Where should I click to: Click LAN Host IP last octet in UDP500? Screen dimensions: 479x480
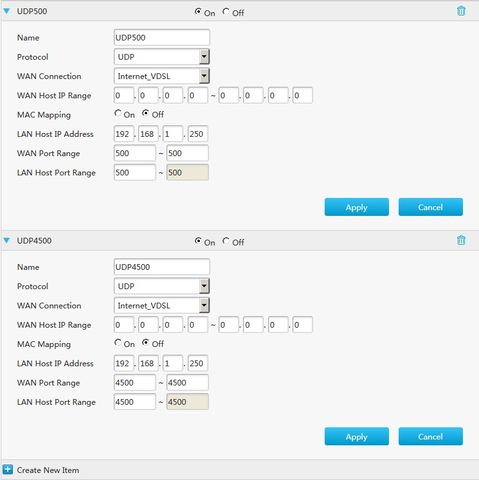tap(198, 134)
